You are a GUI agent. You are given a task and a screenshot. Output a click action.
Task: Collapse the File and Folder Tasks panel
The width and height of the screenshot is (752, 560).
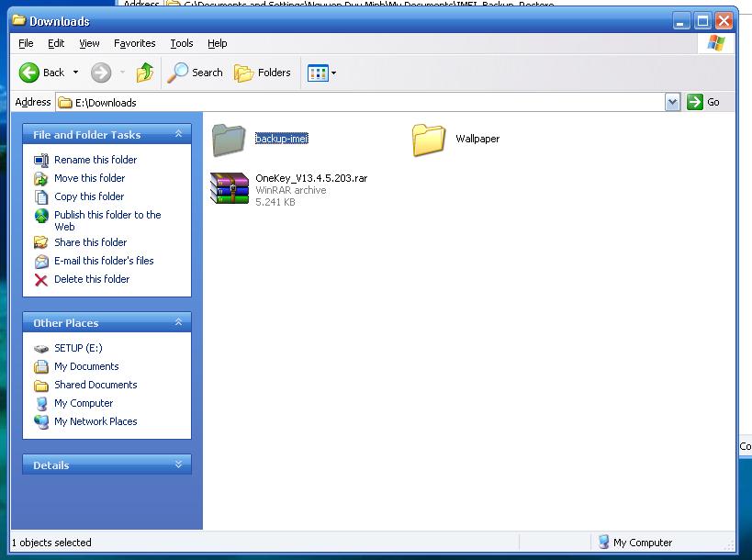tap(178, 134)
